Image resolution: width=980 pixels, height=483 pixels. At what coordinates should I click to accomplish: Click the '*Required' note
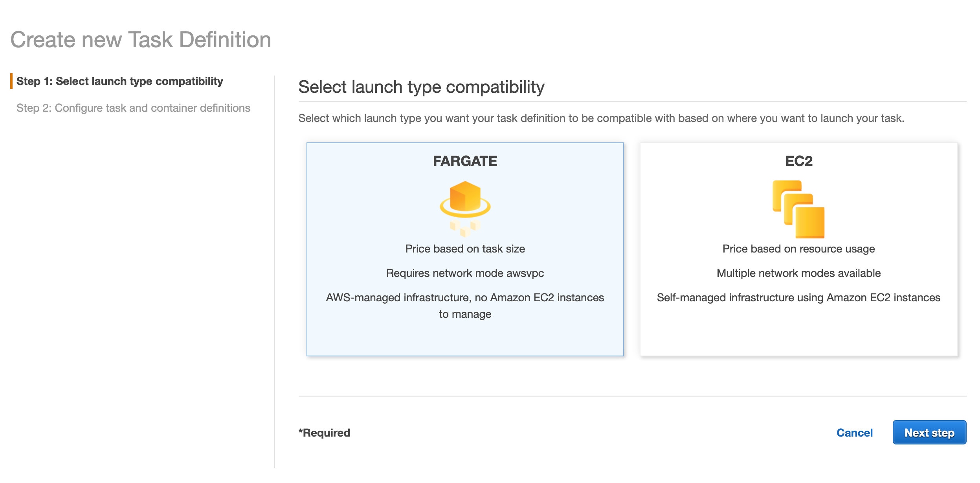tap(324, 433)
